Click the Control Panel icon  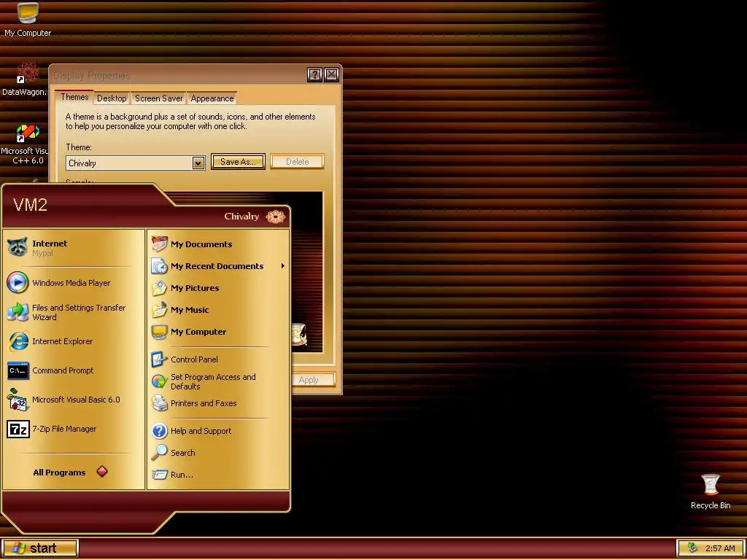coord(160,359)
